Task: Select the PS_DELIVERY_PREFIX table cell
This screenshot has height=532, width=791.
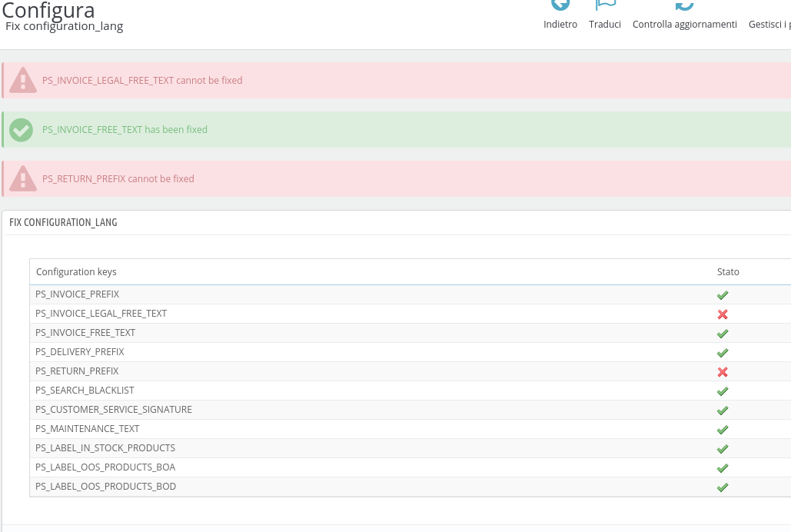Action: (80, 352)
